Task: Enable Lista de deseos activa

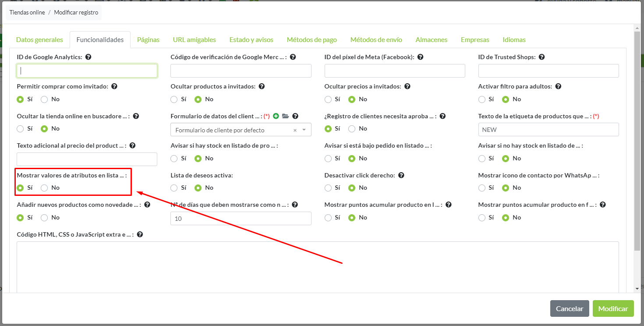Action: click(x=174, y=188)
